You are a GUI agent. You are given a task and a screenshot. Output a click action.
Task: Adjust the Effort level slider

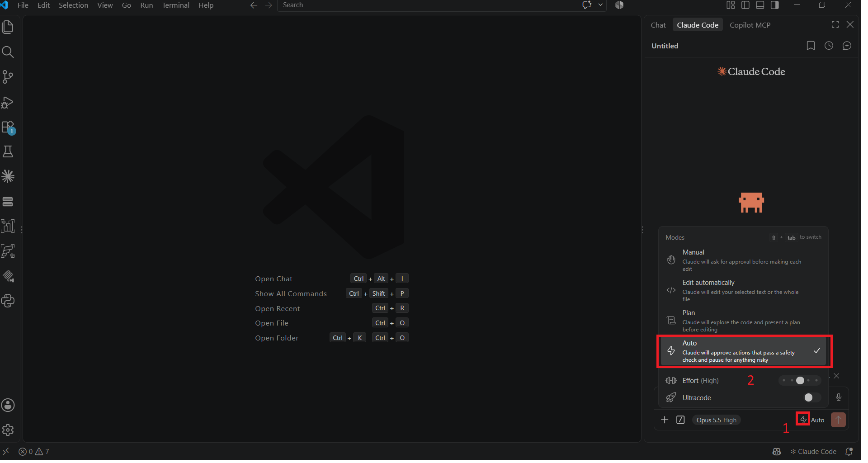(800, 381)
